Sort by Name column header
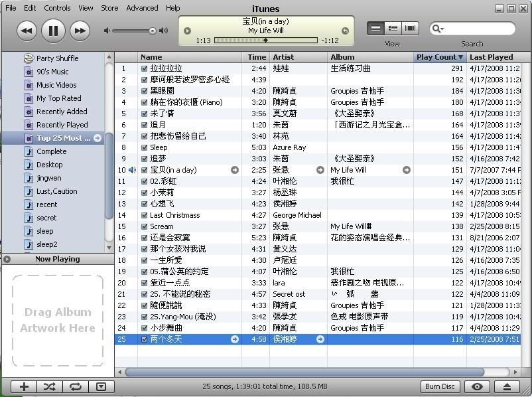Viewport: 532px width, 397px height. pos(190,57)
